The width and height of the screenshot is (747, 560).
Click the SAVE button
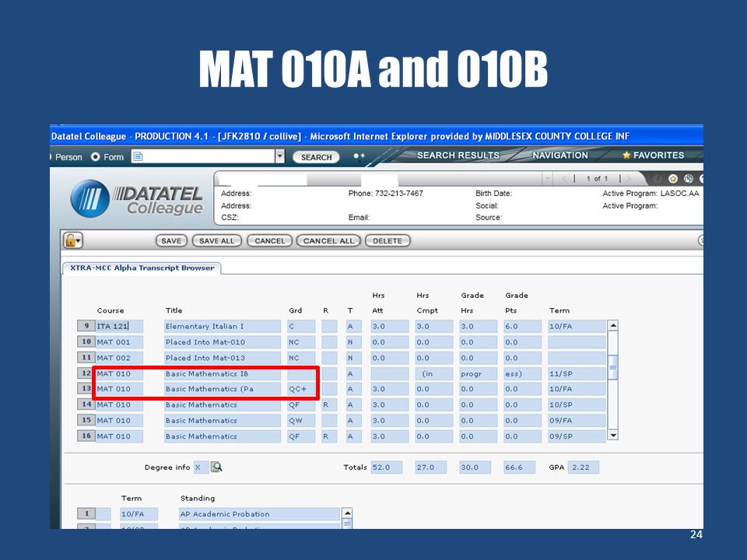171,241
